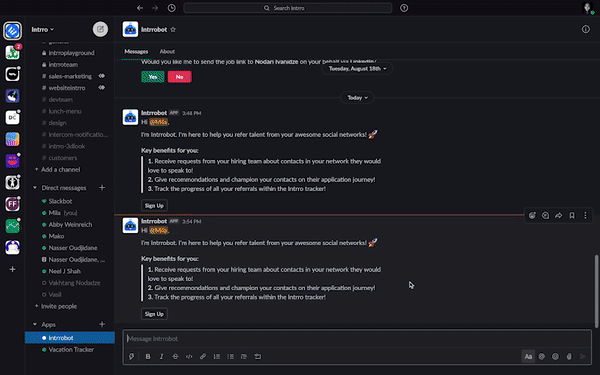The width and height of the screenshot is (600, 375).
Task: Open Tuesday, August 18th date dropdown
Action: click(357, 68)
